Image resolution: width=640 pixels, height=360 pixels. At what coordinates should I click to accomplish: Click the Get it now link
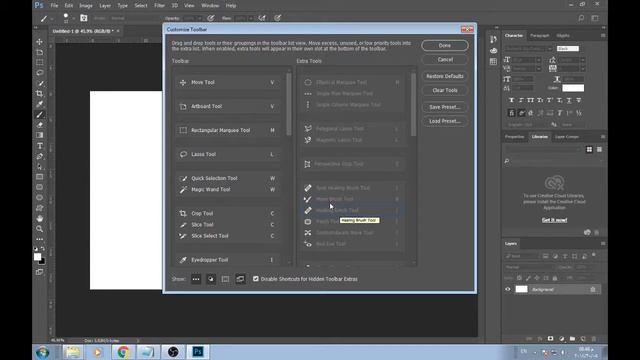coord(554,220)
